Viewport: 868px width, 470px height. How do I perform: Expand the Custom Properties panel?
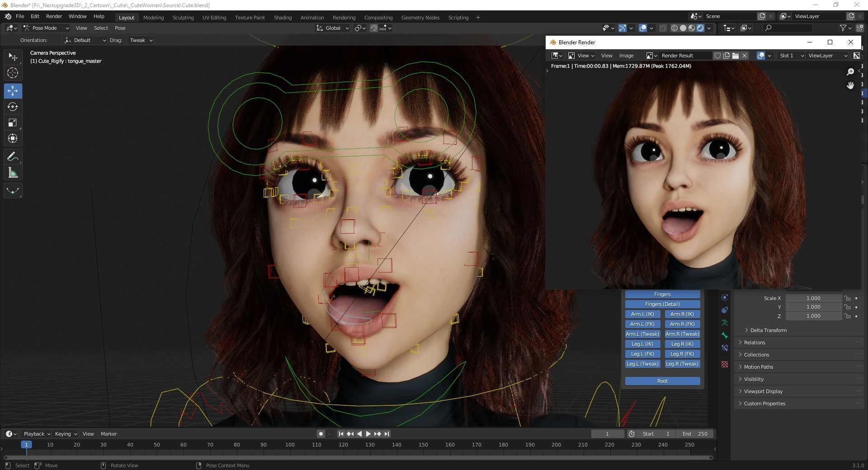[799, 404]
